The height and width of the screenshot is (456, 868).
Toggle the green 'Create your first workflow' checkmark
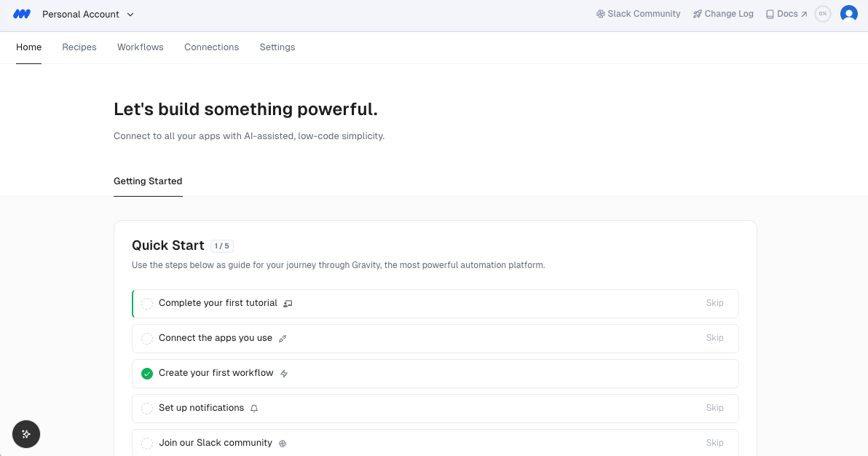[146, 374]
